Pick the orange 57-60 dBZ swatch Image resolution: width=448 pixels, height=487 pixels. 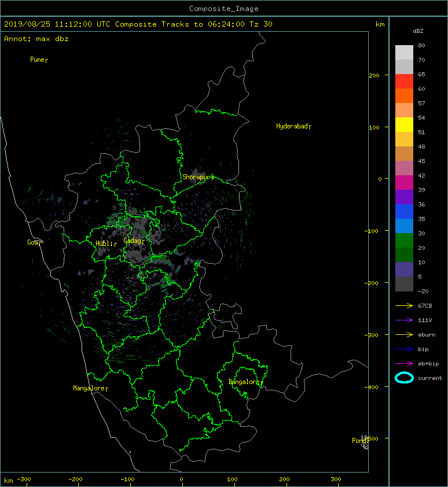[x=404, y=95]
